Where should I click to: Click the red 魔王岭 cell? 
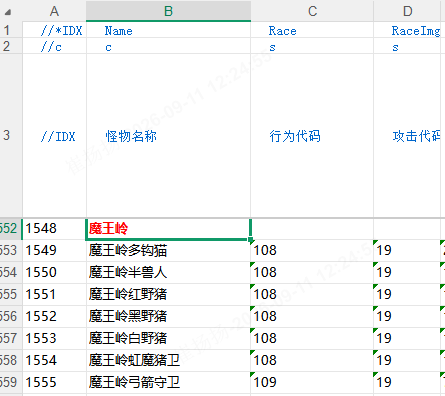pyautogui.click(x=168, y=229)
